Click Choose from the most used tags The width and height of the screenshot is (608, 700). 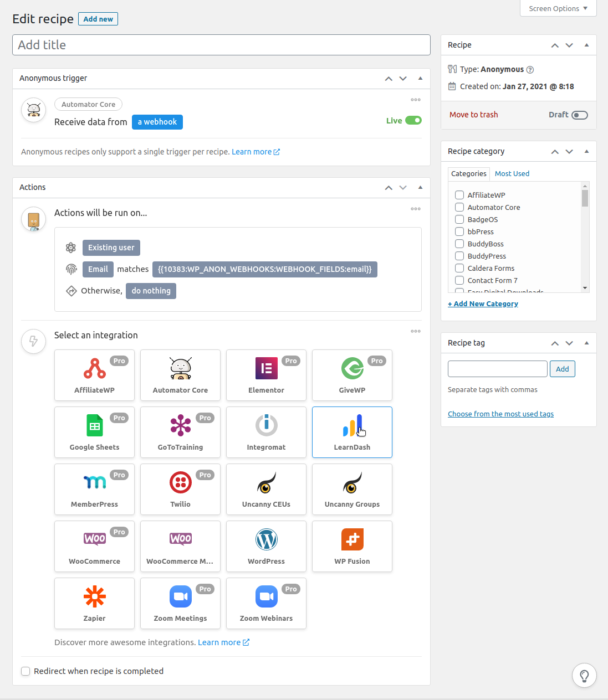(x=501, y=414)
